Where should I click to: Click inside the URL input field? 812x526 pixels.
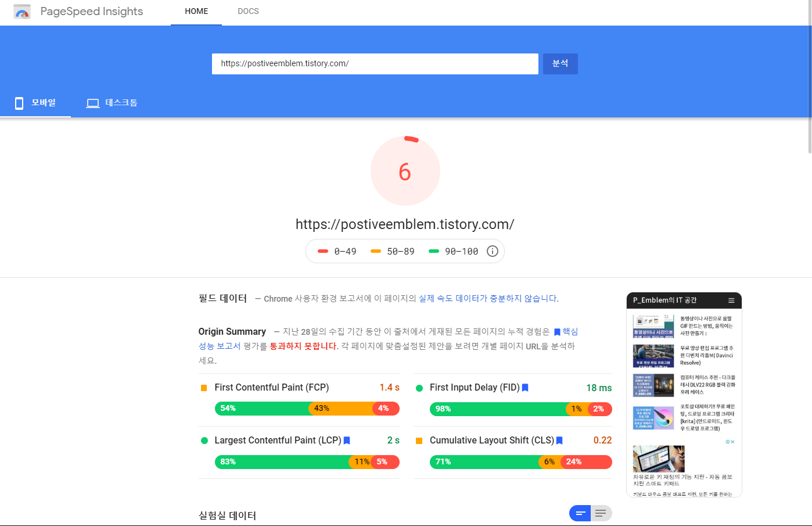(375, 63)
